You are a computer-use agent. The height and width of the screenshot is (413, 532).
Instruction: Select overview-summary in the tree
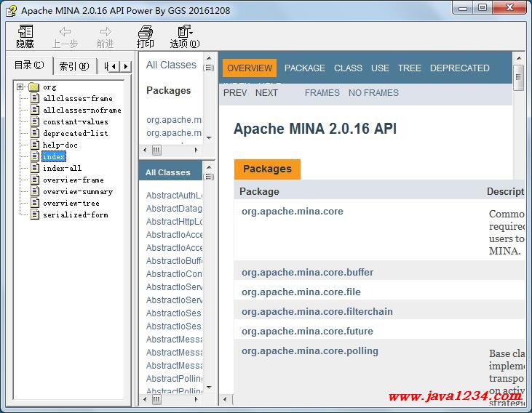click(78, 192)
